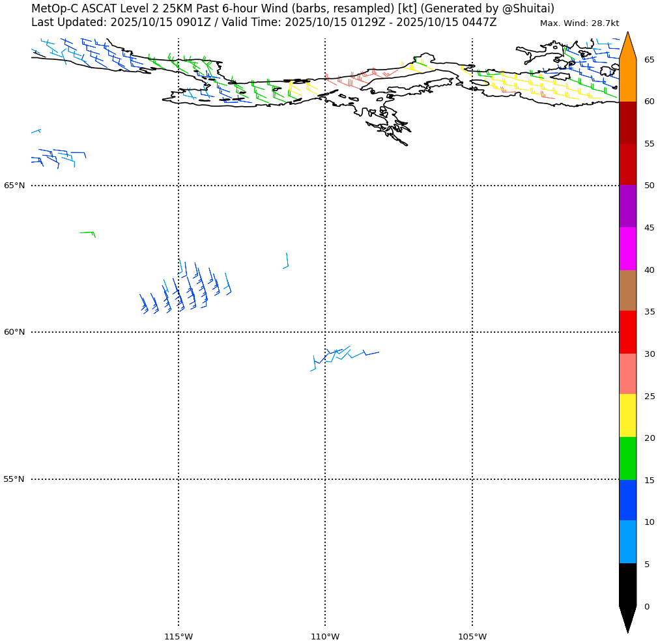The width and height of the screenshot is (658, 644).
Task: Click the 65°N latitude axis label
Action: click(14, 186)
